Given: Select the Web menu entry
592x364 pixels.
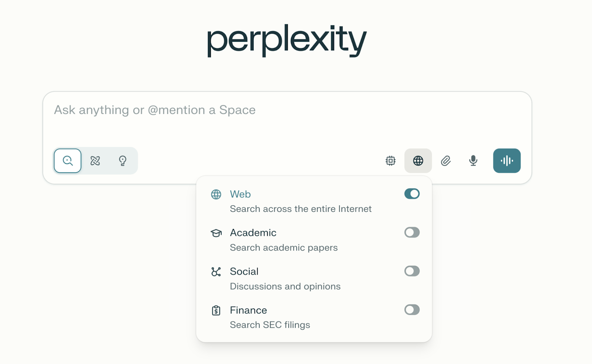Looking at the screenshot, I should (240, 194).
